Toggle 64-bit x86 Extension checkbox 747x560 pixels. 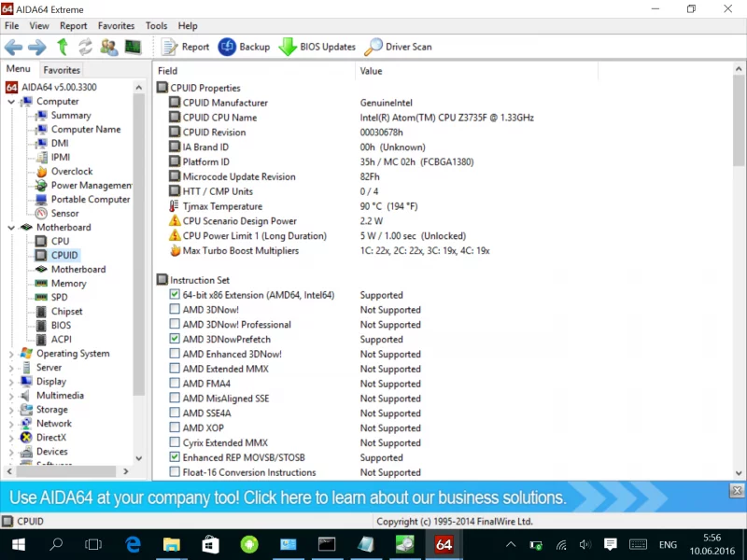pyautogui.click(x=175, y=295)
